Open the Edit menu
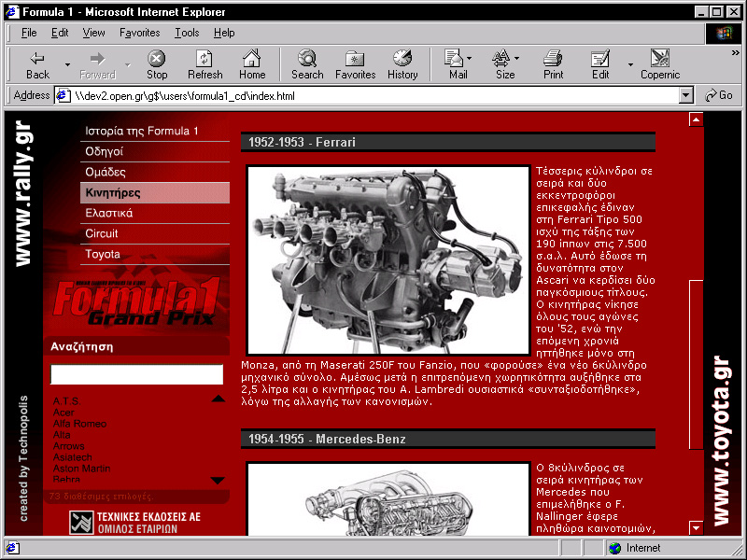The height and width of the screenshot is (560, 747). pyautogui.click(x=60, y=33)
